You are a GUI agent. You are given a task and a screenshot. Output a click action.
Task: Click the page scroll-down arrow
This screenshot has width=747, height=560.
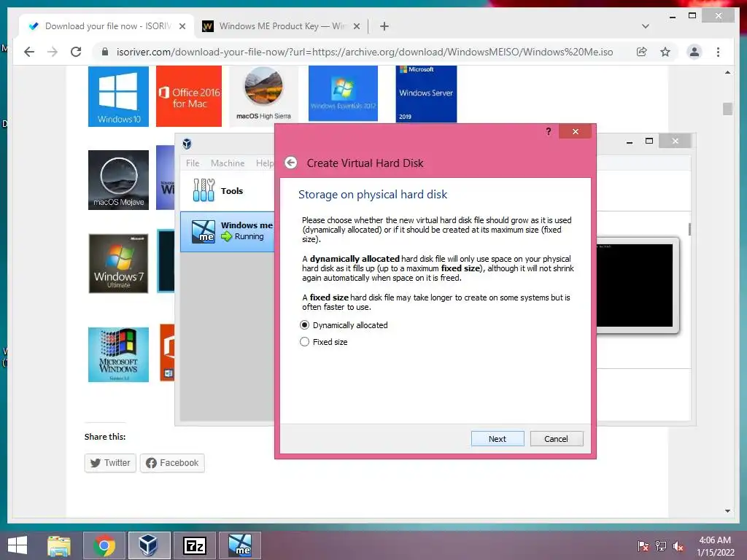point(727,511)
